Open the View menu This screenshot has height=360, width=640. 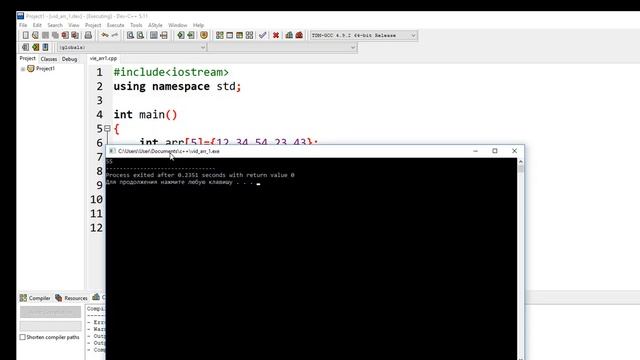point(73,25)
